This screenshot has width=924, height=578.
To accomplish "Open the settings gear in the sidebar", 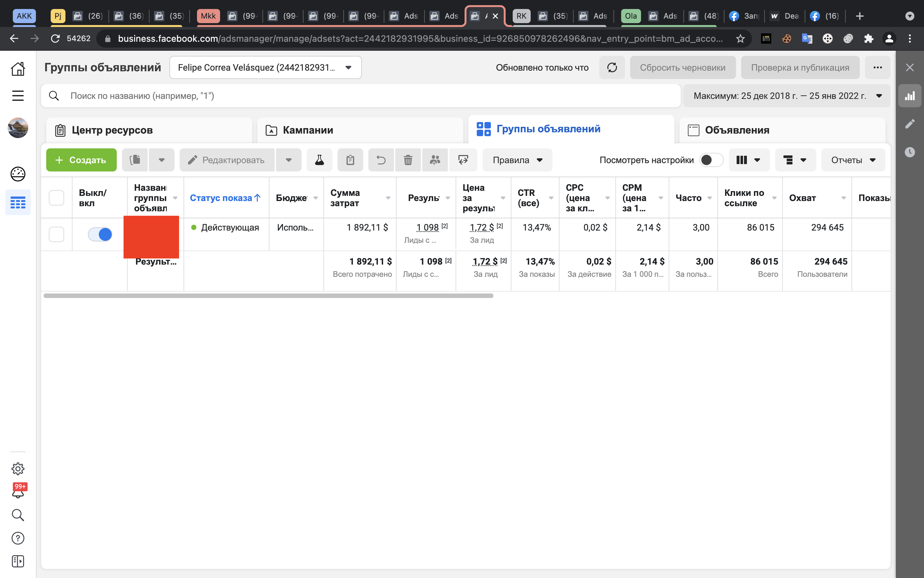I will (x=18, y=469).
